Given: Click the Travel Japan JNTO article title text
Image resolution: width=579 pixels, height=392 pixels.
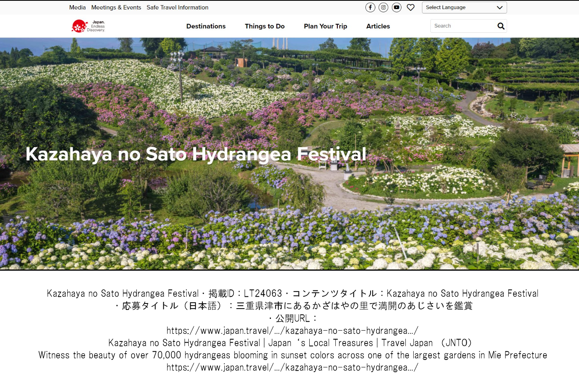Looking at the screenshot, I should [x=289, y=343].
